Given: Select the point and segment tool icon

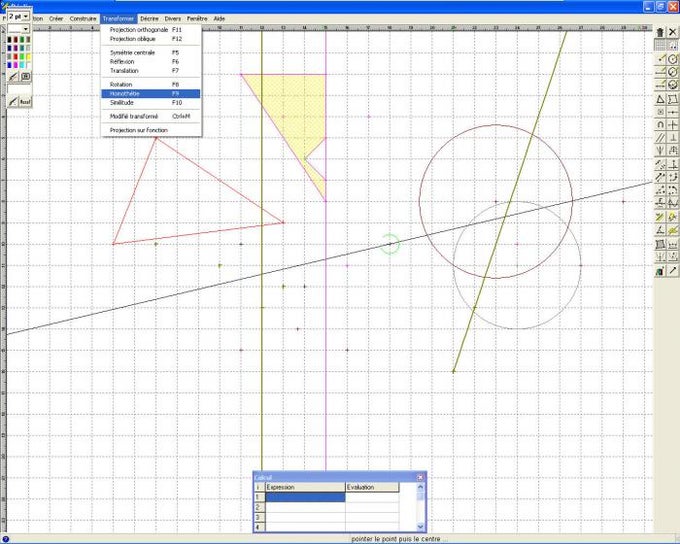Looking at the screenshot, I should [x=660, y=59].
